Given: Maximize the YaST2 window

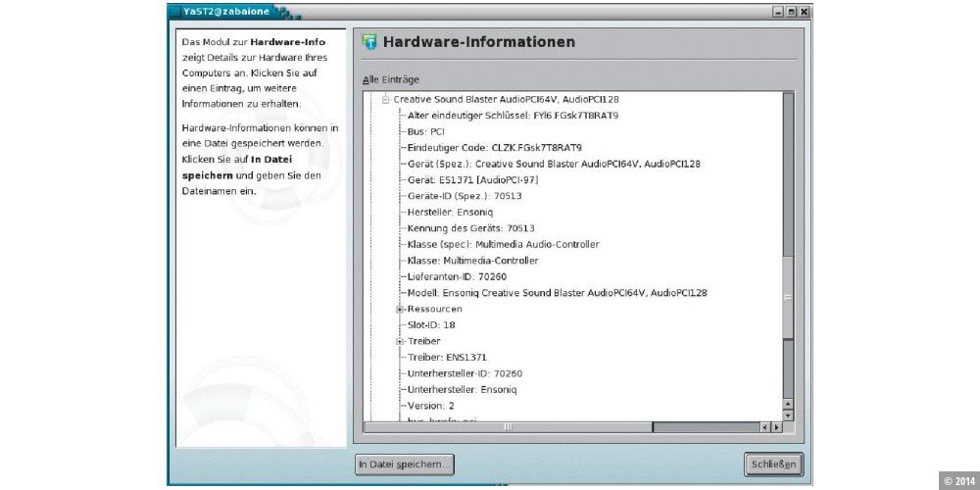Looking at the screenshot, I should (x=791, y=12).
